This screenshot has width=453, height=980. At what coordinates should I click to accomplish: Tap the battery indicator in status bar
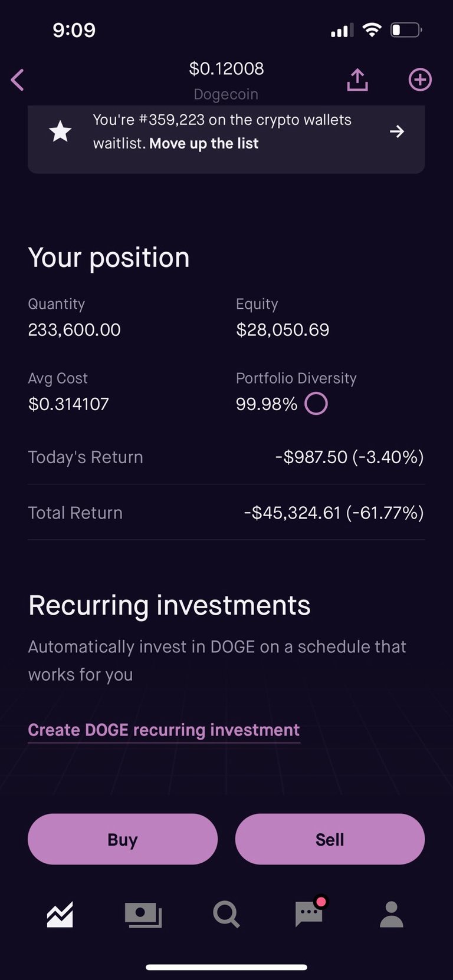(x=406, y=30)
